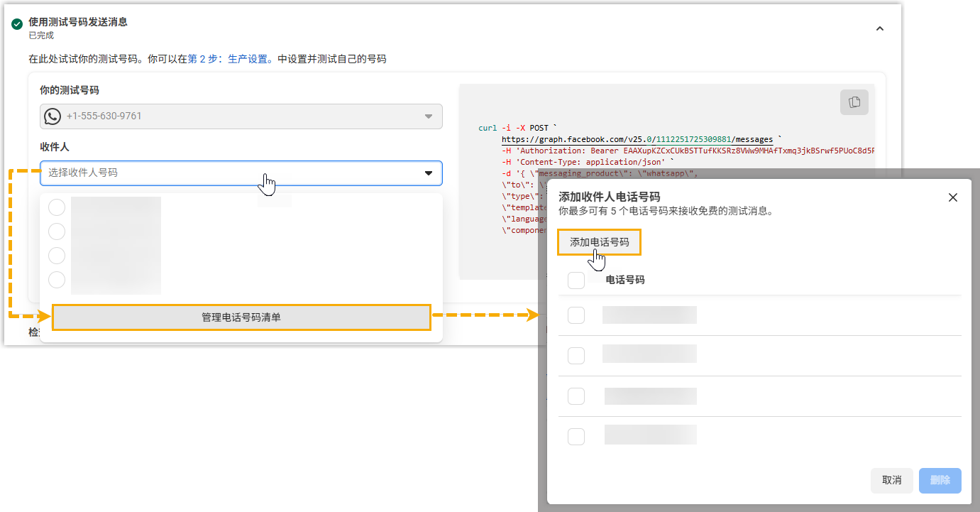The width and height of the screenshot is (980, 512).
Task: Click the 删除 button in the dialog
Action: click(940, 480)
